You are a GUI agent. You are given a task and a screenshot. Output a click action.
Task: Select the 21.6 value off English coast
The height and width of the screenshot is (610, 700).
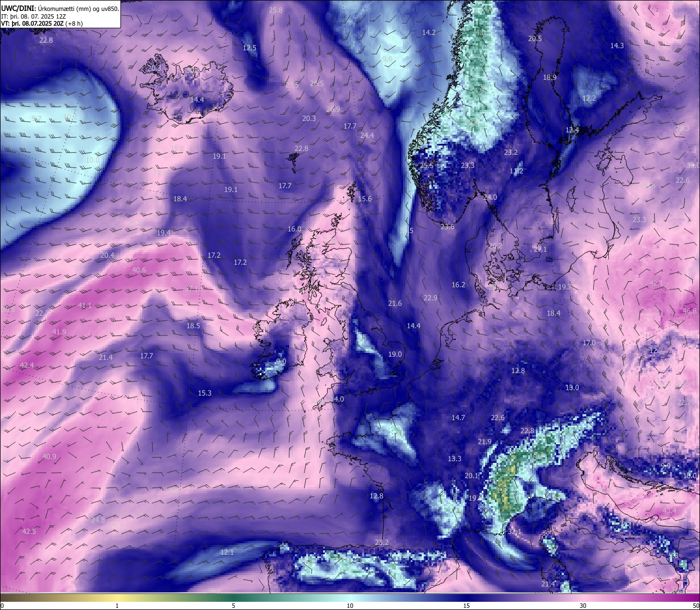395,303
